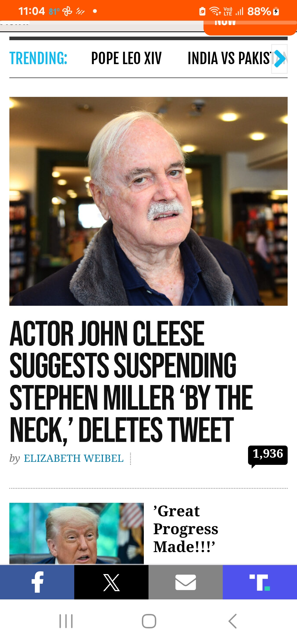Open Android recent apps button
The image size is (297, 644).
(66, 621)
